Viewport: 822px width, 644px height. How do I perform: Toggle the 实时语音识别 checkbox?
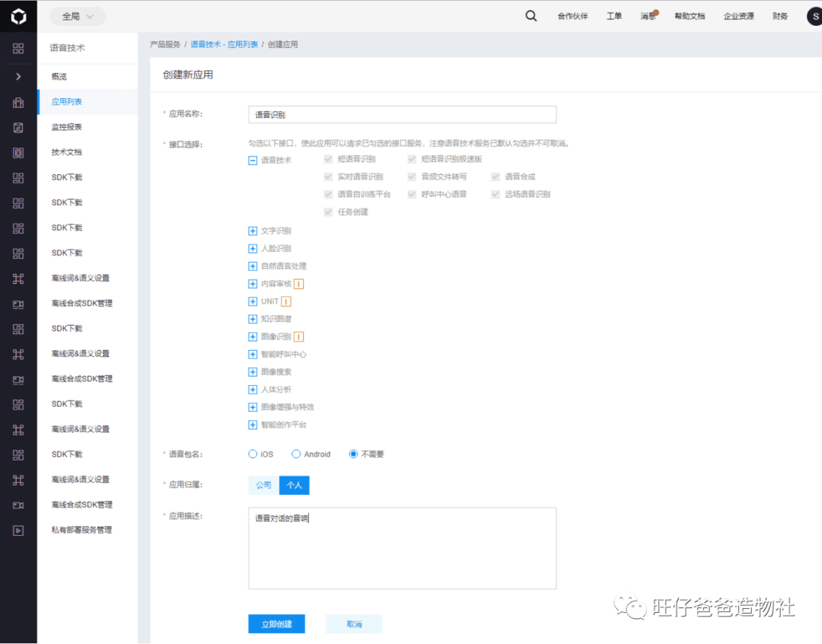pos(328,177)
